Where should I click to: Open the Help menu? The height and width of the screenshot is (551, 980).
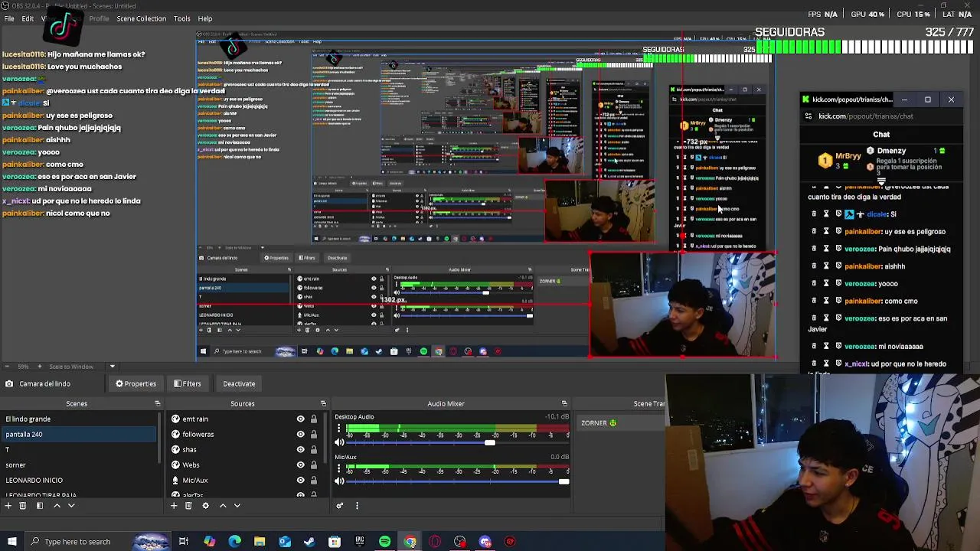(x=205, y=19)
